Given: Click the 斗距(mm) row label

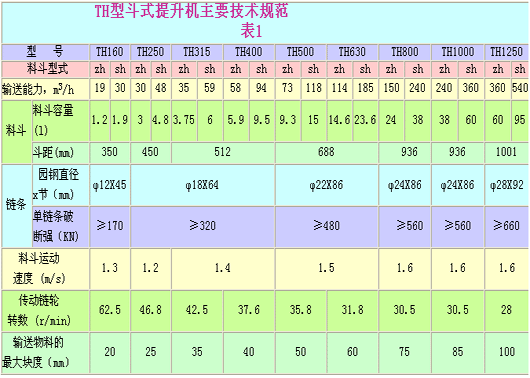Looking at the screenshot, I should (x=60, y=152).
